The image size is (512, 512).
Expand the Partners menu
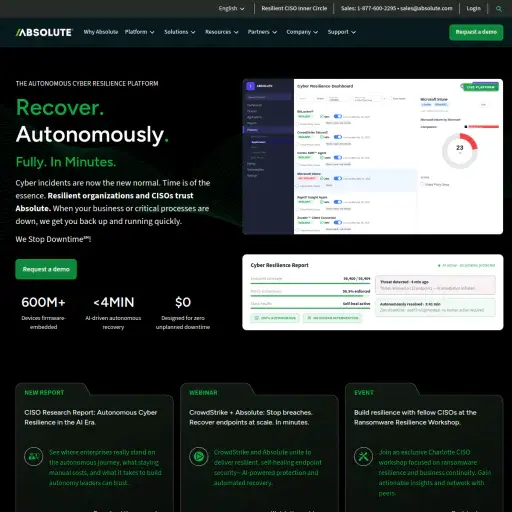(x=262, y=32)
